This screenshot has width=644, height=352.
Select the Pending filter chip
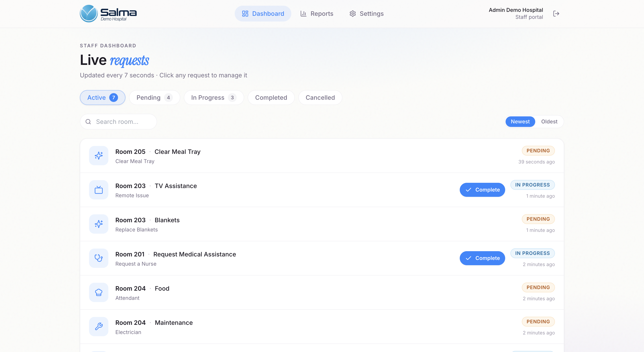coord(154,98)
